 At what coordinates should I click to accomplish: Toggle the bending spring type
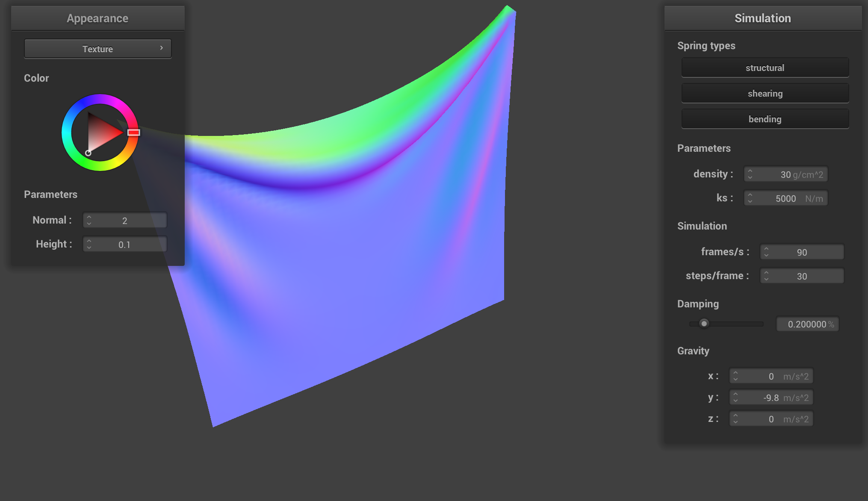click(x=765, y=119)
